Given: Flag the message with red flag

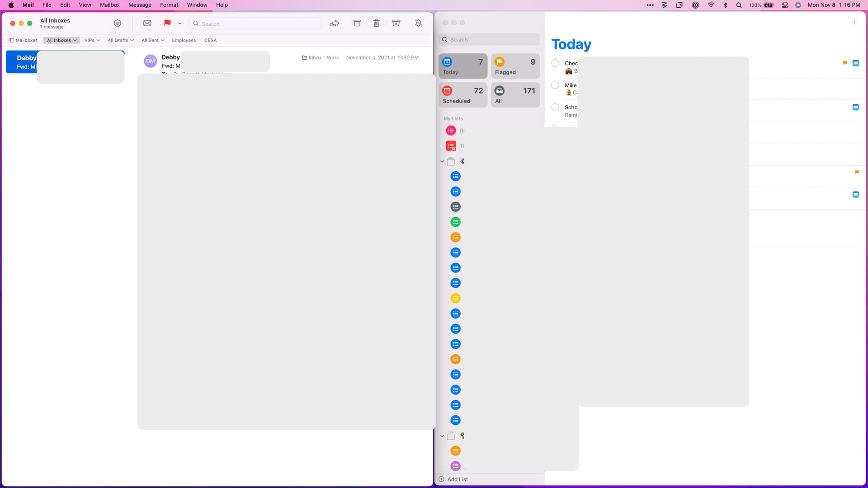Looking at the screenshot, I should click(x=167, y=23).
